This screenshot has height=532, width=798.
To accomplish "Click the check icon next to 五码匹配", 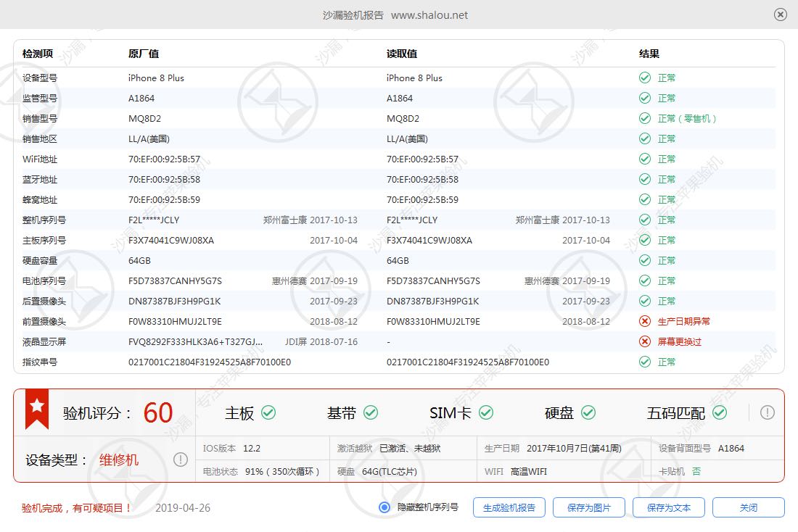I will 720,412.
